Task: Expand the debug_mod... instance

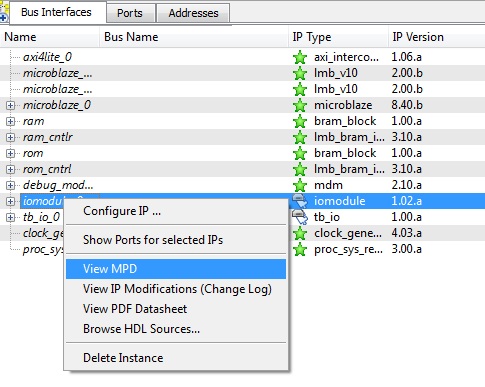Action: pyautogui.click(x=10, y=185)
